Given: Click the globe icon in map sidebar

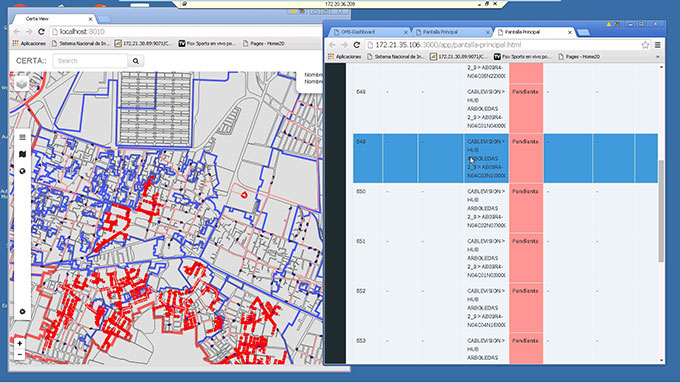Looking at the screenshot, I should pyautogui.click(x=23, y=171).
